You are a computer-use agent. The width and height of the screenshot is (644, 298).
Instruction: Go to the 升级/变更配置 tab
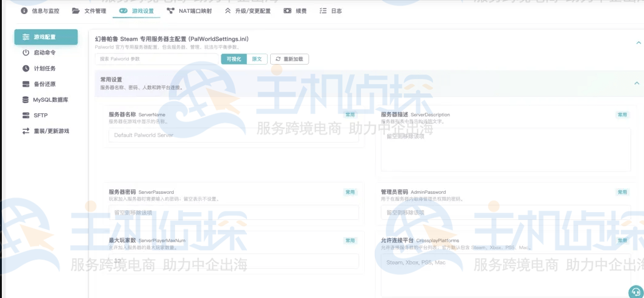(x=248, y=11)
